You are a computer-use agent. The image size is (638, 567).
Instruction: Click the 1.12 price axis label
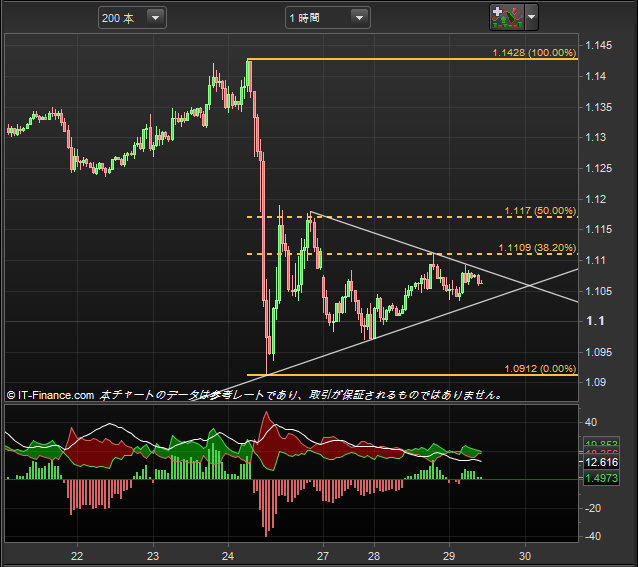pyautogui.click(x=596, y=199)
